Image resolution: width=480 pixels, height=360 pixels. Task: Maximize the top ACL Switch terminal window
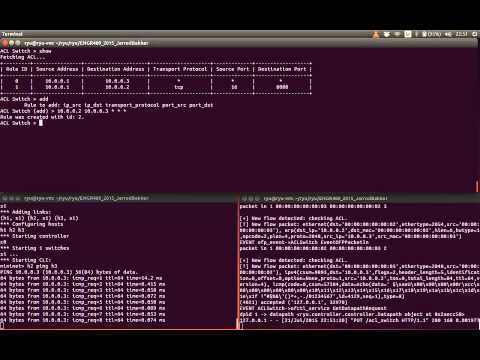pyautogui.click(x=18, y=43)
